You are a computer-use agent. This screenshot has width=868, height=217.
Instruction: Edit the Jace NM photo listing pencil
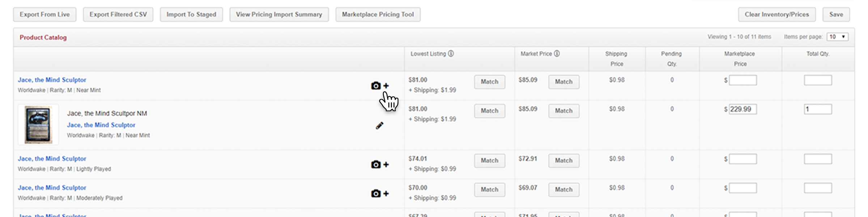tap(379, 125)
